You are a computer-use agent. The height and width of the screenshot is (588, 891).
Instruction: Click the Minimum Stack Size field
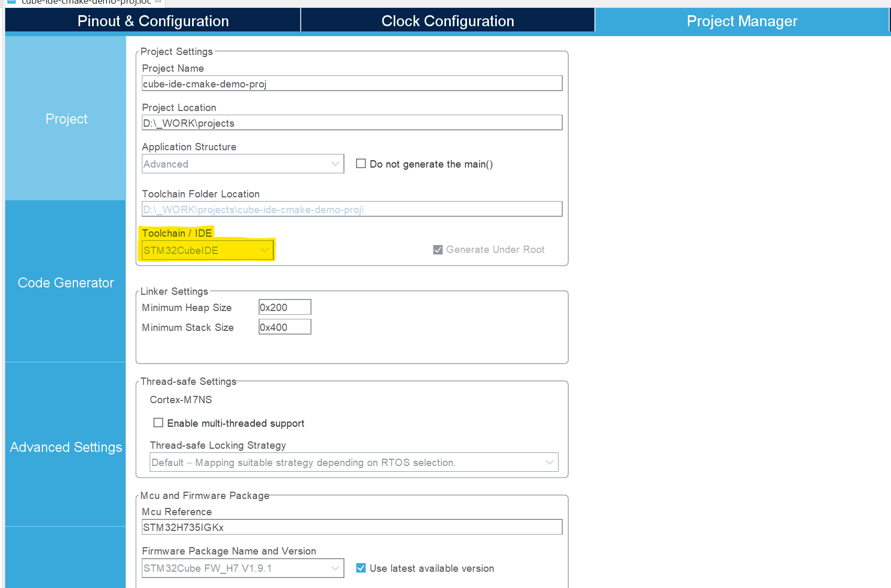[285, 327]
